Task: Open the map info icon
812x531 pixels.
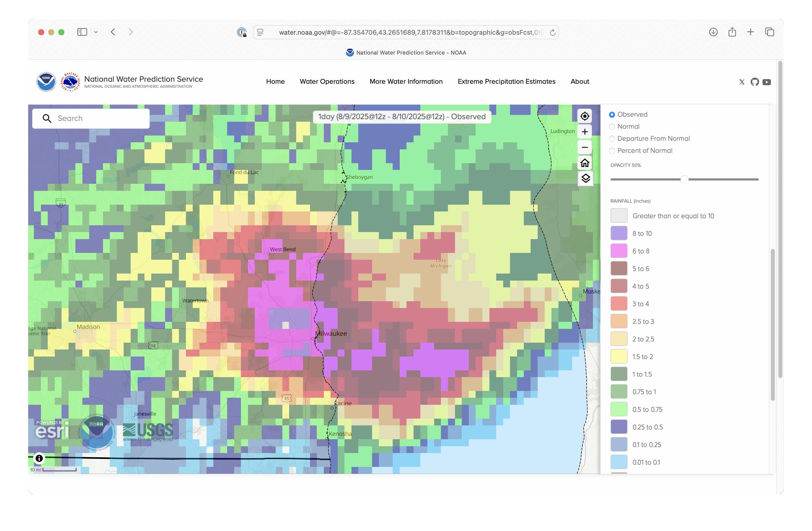Action: click(39, 458)
